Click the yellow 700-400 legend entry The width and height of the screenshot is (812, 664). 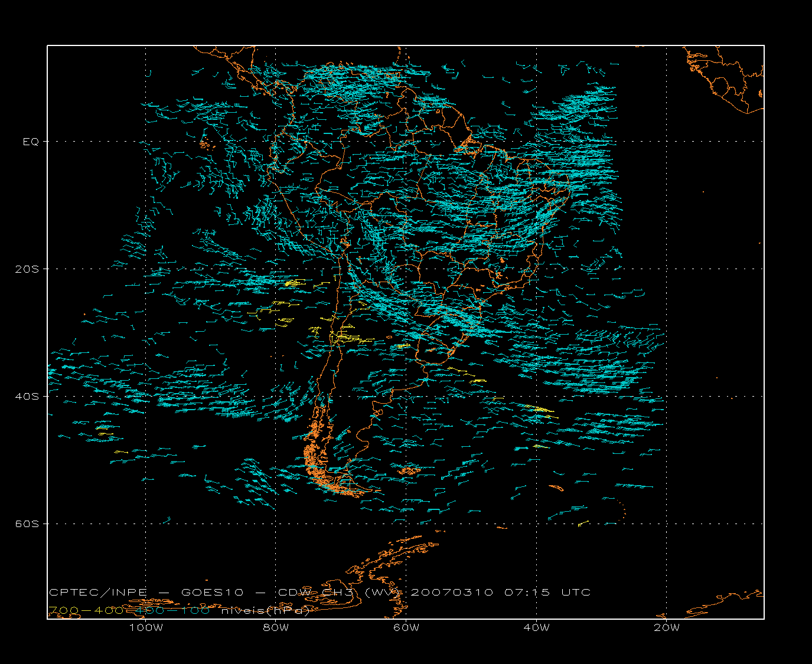(86, 610)
